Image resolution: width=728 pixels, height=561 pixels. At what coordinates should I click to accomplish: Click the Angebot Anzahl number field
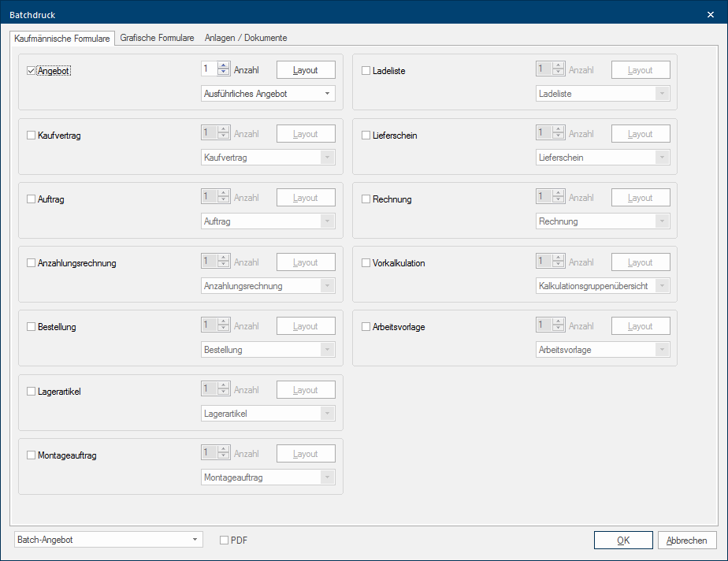(x=209, y=69)
